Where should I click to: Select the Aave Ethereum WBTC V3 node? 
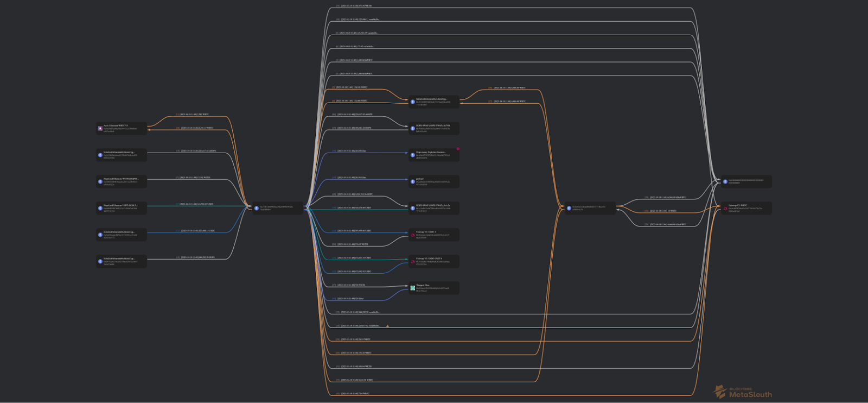[122, 129]
